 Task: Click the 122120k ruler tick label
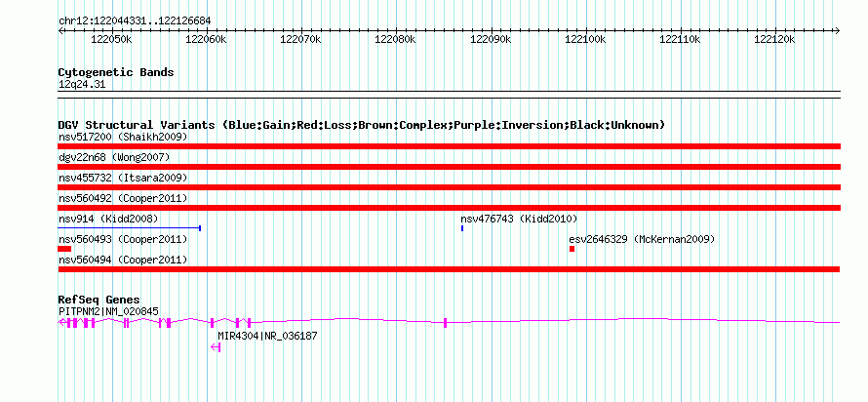(x=774, y=40)
